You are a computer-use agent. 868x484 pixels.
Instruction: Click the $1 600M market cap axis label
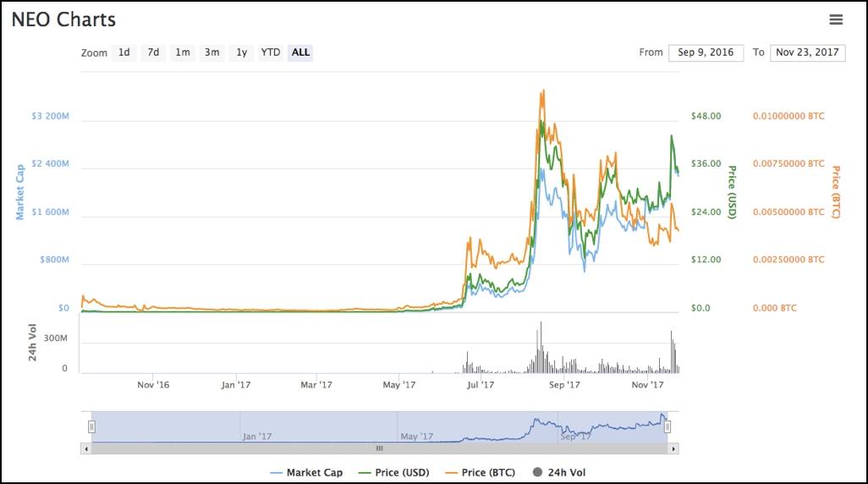(51, 212)
